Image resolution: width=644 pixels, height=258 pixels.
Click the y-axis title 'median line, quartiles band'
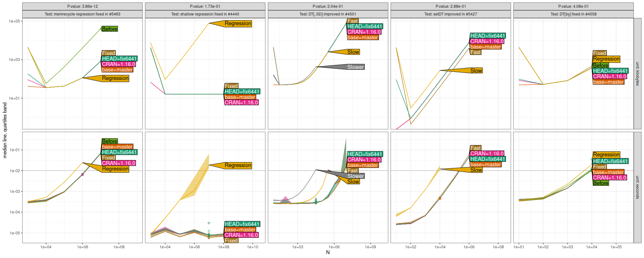(x=5, y=130)
